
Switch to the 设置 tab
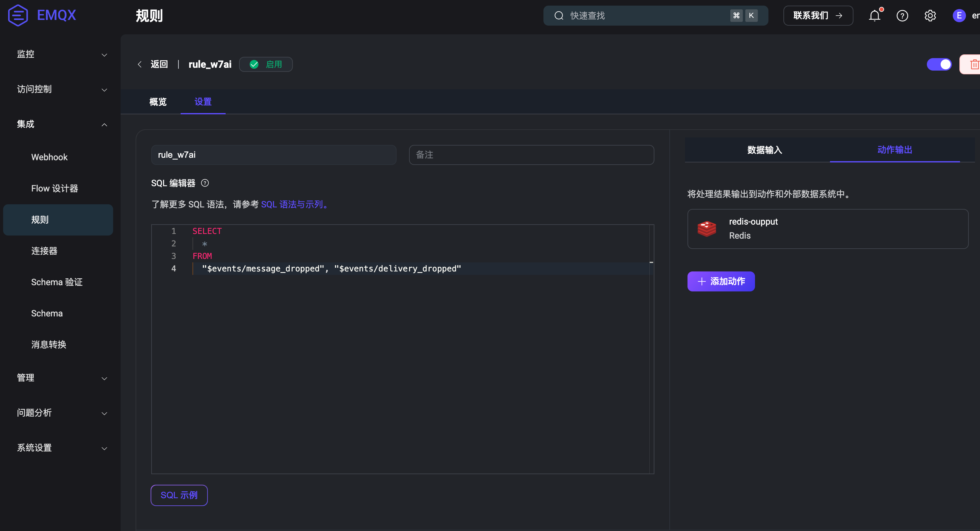tap(203, 102)
